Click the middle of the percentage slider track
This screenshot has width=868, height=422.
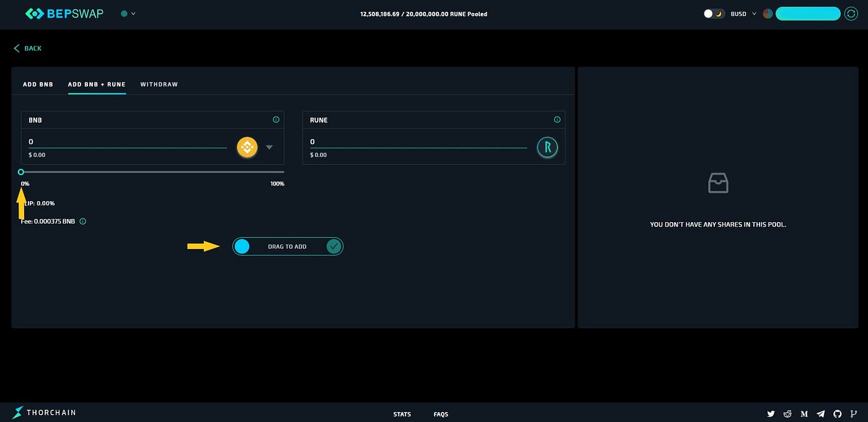coord(153,172)
